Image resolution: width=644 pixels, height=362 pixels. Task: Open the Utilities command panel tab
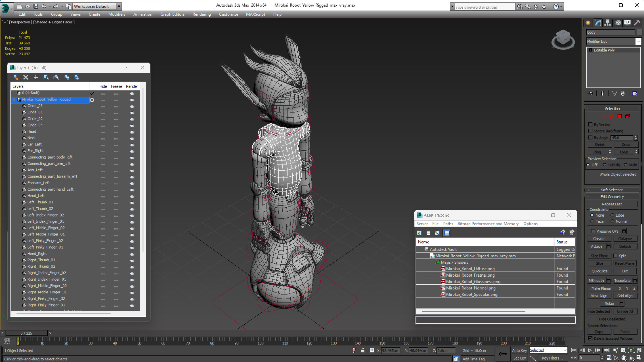coord(637,23)
